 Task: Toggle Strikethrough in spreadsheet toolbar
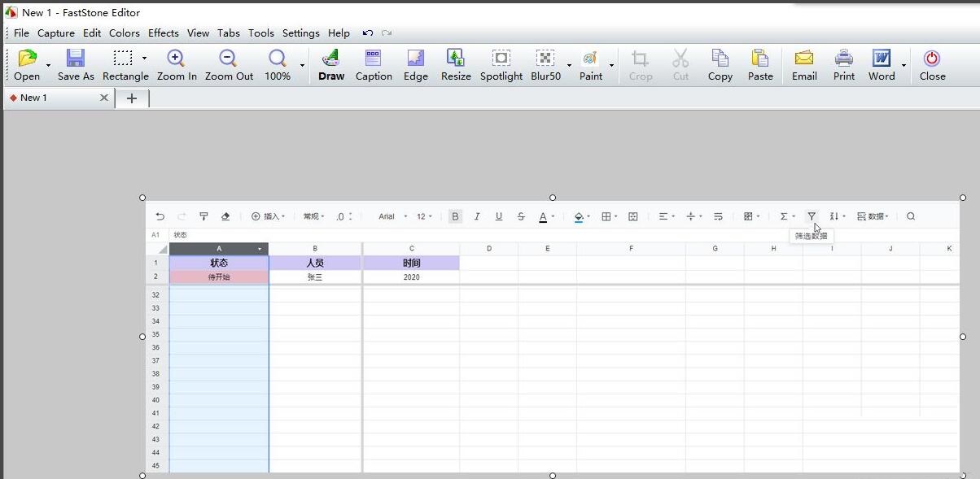click(x=521, y=216)
